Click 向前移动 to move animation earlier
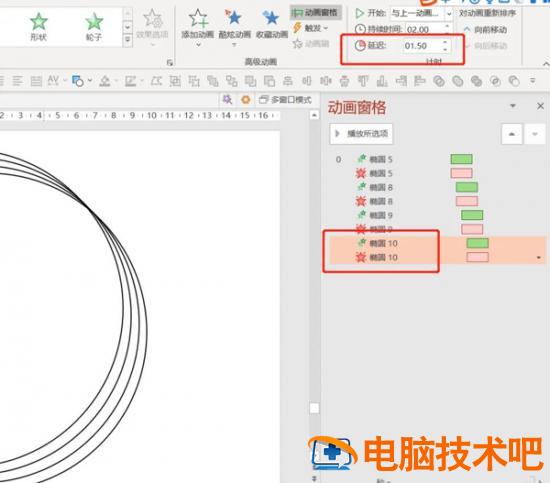 485,29
